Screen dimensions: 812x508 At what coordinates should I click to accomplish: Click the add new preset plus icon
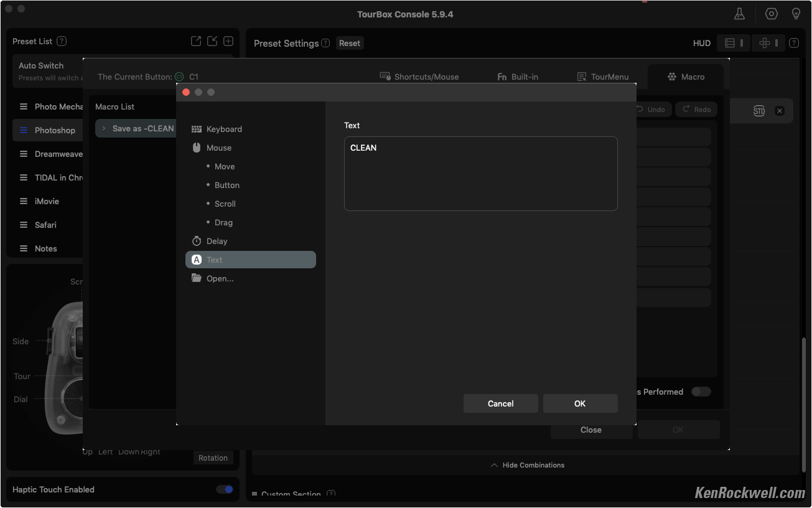tap(228, 41)
